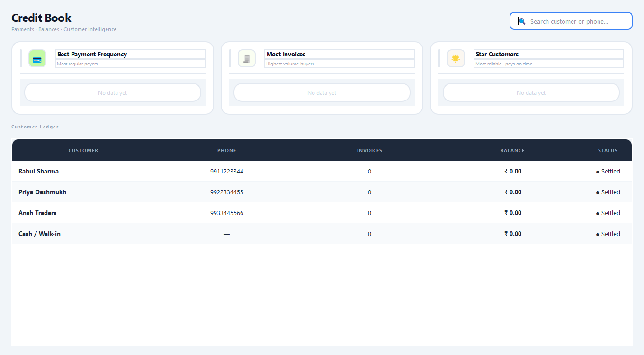Image resolution: width=644 pixels, height=355 pixels.
Task: Click Settled status for Rahul Sharma
Action: pyautogui.click(x=608, y=172)
